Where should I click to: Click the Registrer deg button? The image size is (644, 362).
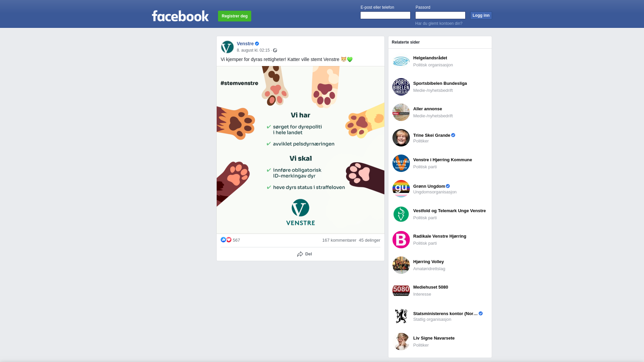tap(234, 16)
